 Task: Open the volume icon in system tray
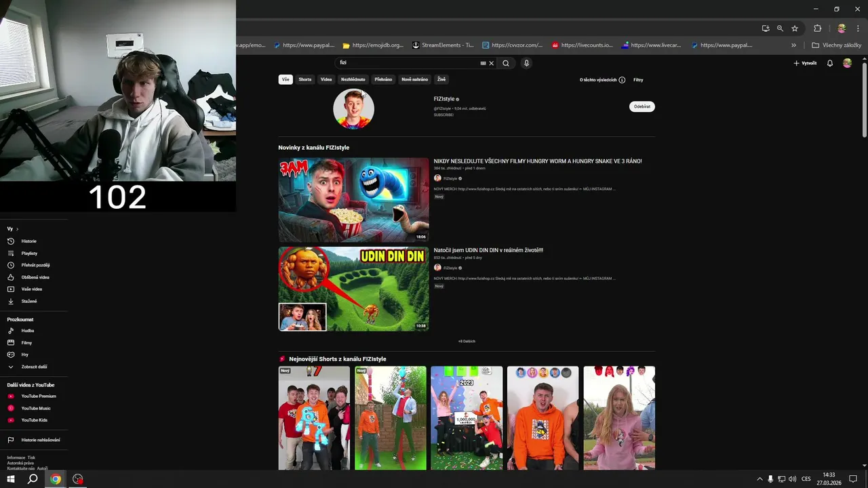[792, 479]
